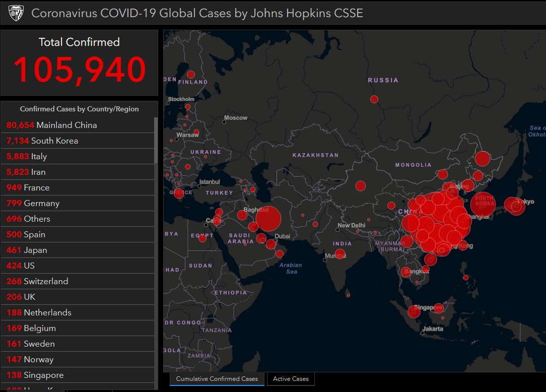Select Italy row with 5,883 cases
Image resolution: width=546 pixels, height=392 pixels.
pyautogui.click(x=78, y=156)
